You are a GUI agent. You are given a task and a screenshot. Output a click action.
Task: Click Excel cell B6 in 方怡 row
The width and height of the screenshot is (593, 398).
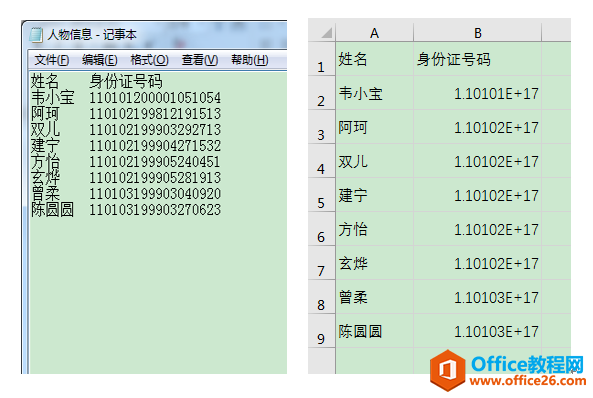click(x=478, y=229)
